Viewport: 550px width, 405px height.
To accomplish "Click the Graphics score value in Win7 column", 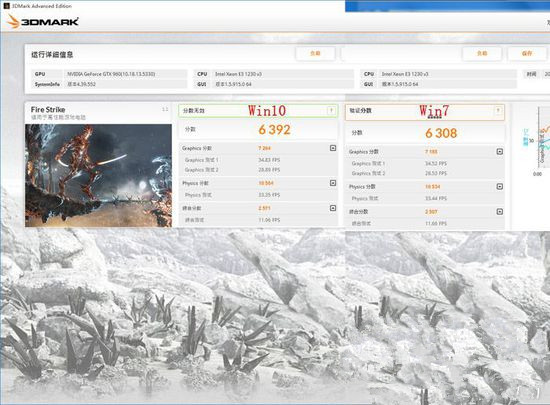I will point(431,151).
